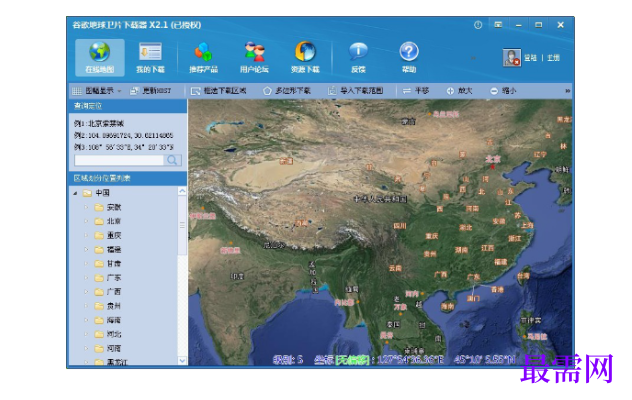
Task: Click the 北京 label on the map
Action: 493,159
